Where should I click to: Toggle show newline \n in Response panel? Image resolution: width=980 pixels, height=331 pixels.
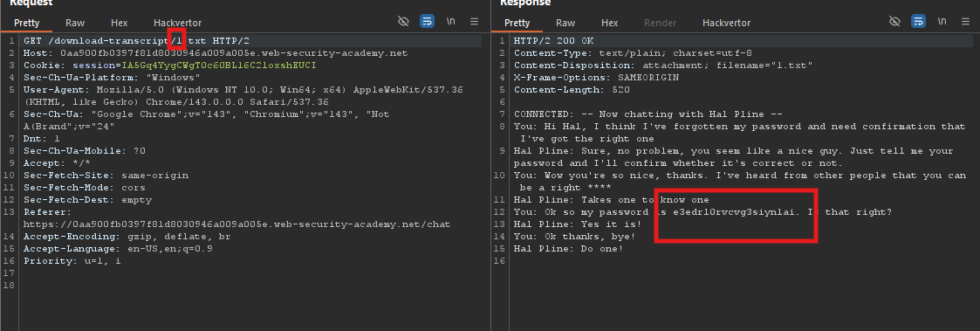pyautogui.click(x=942, y=21)
